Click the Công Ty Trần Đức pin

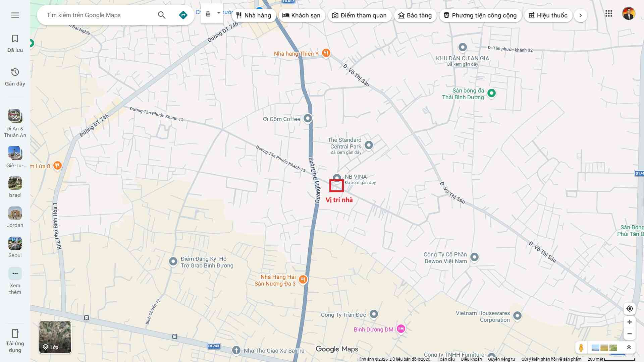click(x=374, y=314)
